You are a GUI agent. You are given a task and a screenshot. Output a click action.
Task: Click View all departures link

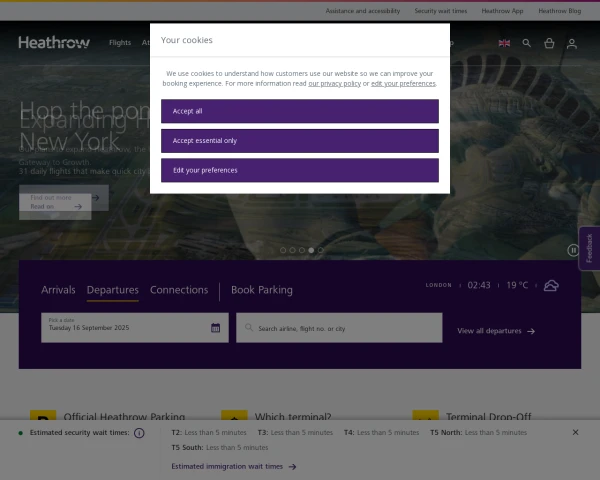click(x=496, y=331)
